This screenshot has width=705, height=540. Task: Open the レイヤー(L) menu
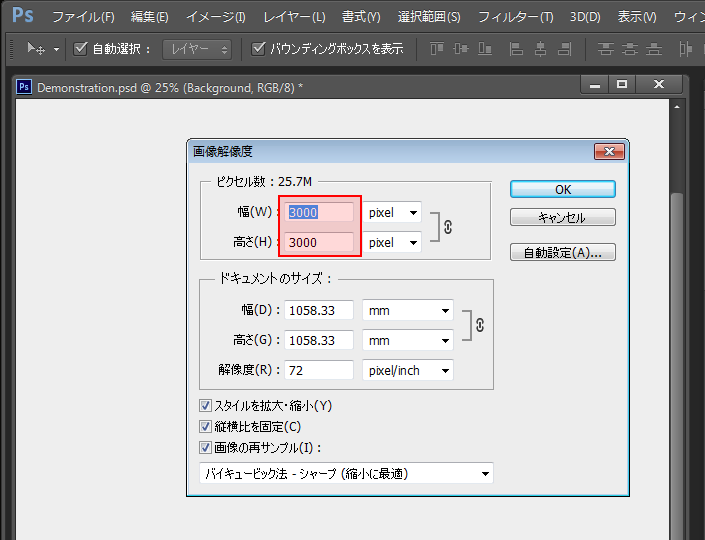pyautogui.click(x=294, y=17)
